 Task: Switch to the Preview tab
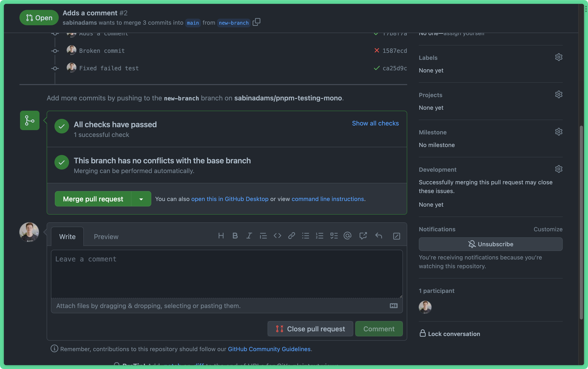click(x=106, y=236)
